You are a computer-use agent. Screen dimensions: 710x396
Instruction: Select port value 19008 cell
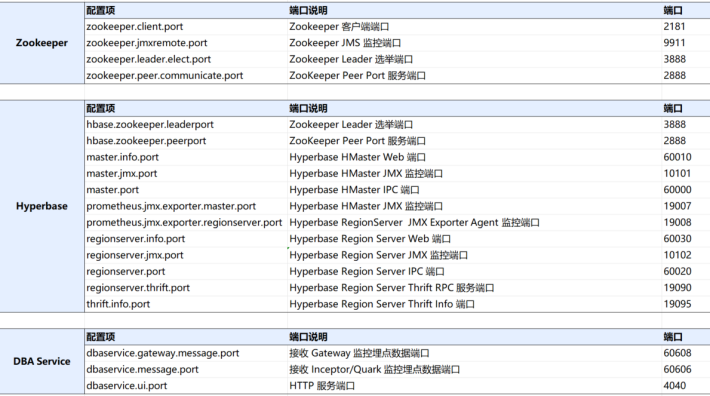pyautogui.click(x=686, y=222)
